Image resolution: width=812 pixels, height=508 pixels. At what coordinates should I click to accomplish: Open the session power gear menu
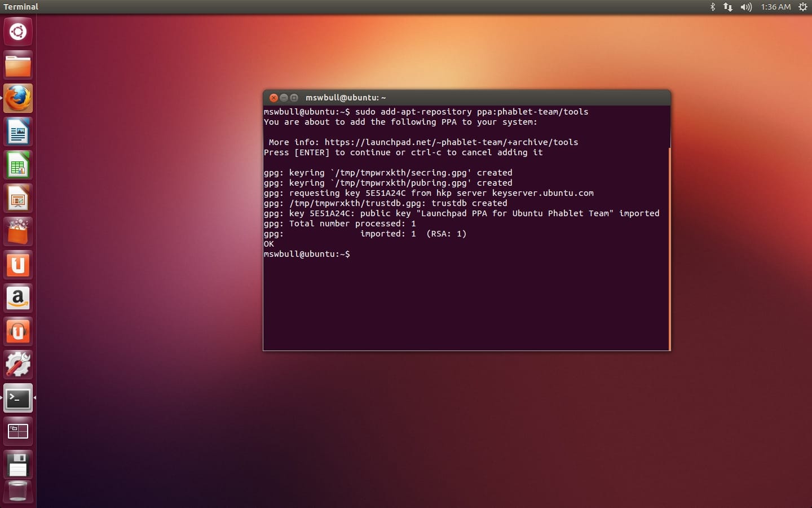tap(803, 7)
